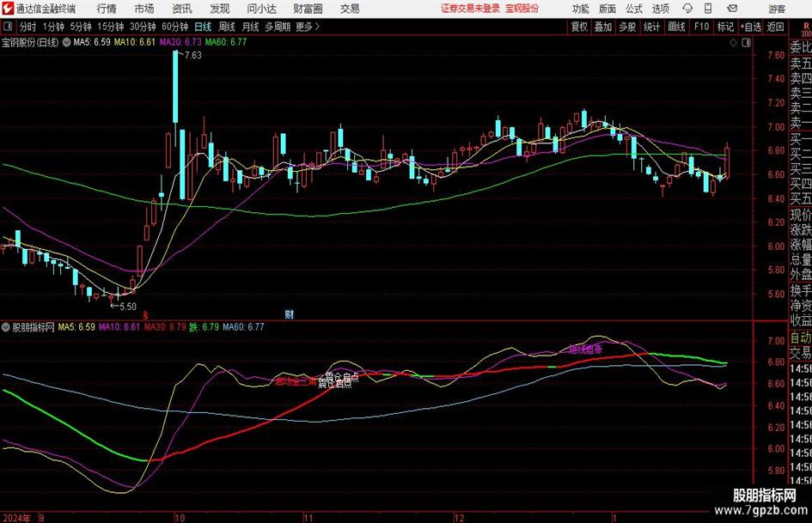Image resolution: width=812 pixels, height=523 pixels.
Task: Open F10 company info
Action: point(702,27)
